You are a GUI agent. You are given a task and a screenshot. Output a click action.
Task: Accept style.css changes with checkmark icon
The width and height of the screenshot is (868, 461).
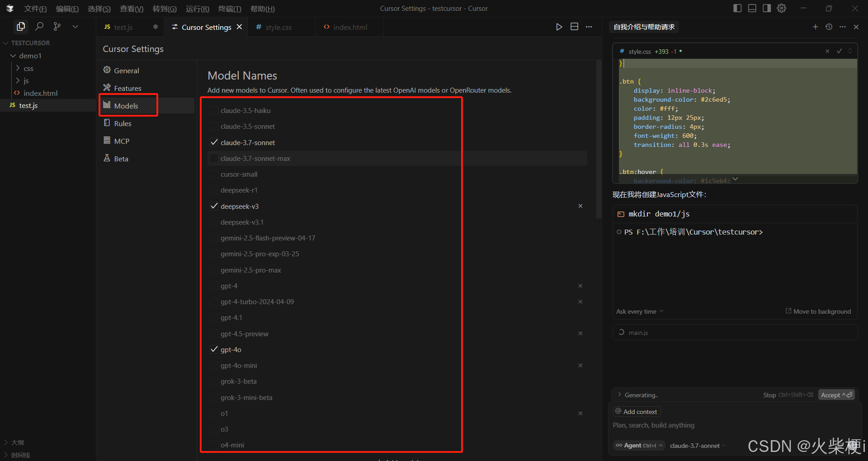[x=839, y=51]
